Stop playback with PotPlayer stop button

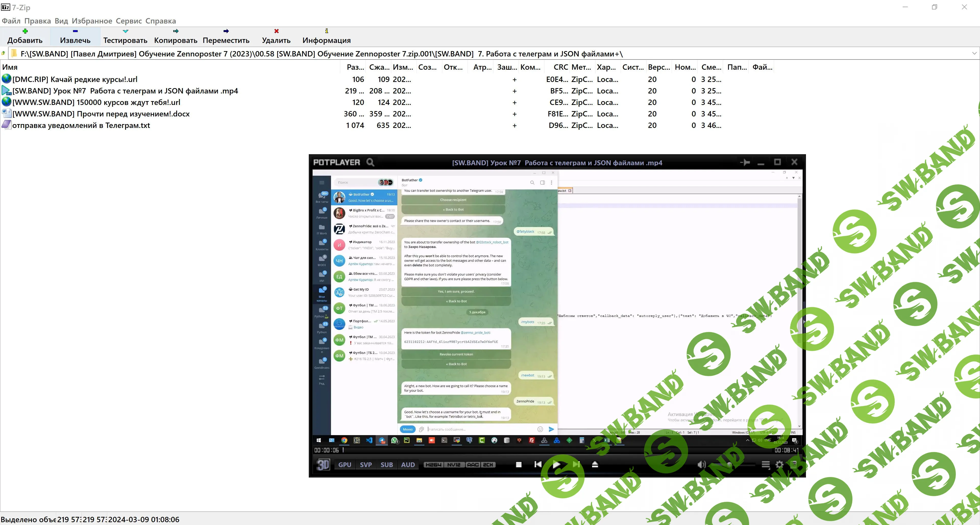[x=519, y=464]
